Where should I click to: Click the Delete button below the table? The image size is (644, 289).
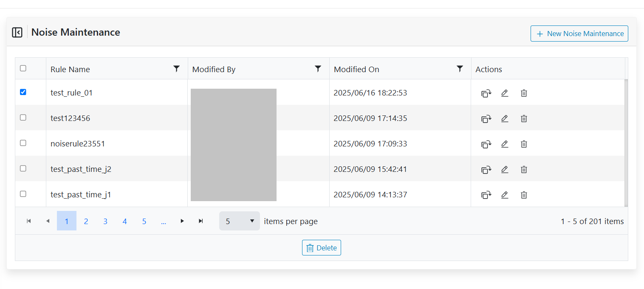click(x=322, y=248)
